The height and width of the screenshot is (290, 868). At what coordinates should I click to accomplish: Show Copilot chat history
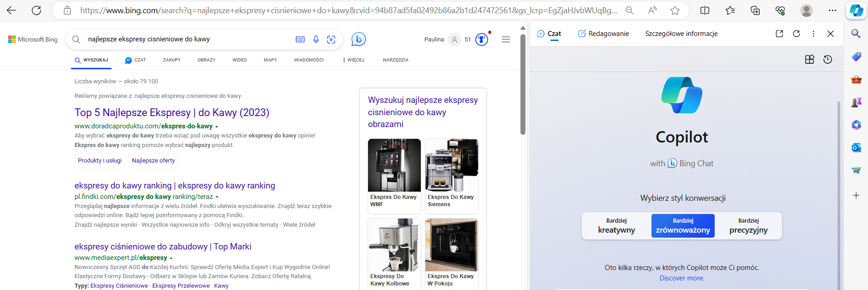[828, 59]
